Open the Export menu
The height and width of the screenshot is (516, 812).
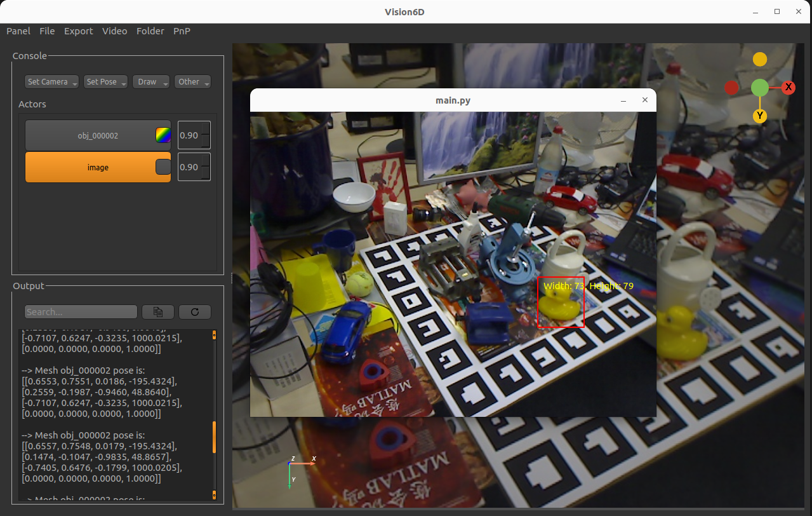point(78,31)
